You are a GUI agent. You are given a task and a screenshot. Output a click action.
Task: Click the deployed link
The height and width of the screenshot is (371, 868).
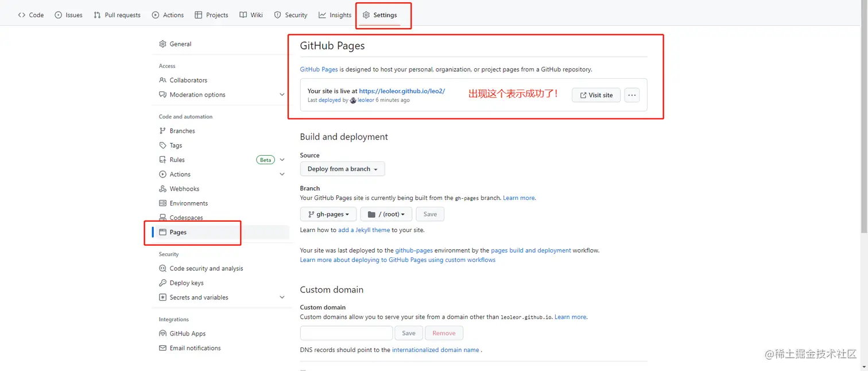pyautogui.click(x=330, y=100)
